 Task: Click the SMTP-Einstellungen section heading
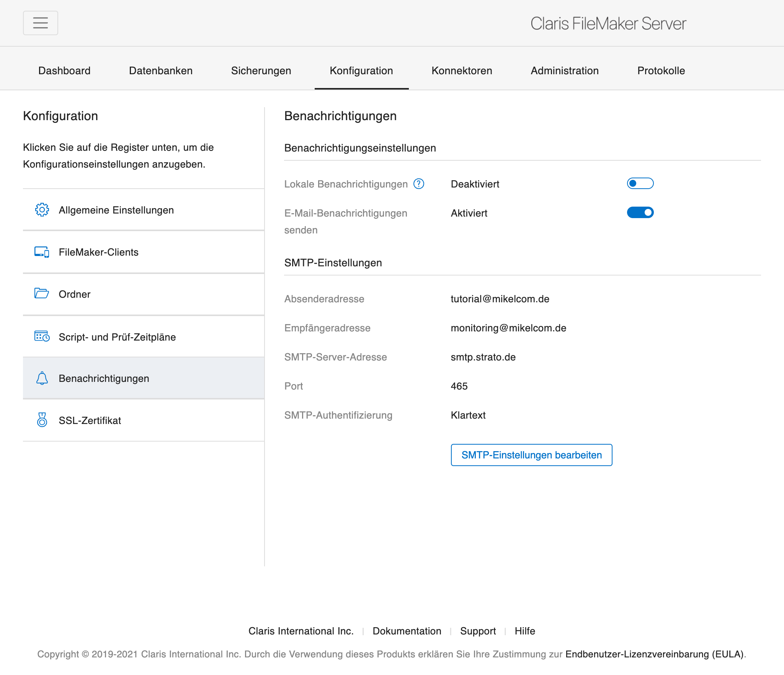coord(333,263)
